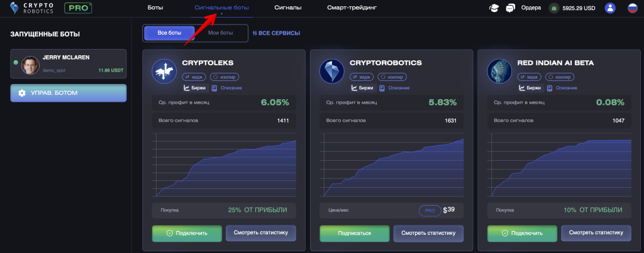The height and width of the screenshot is (253, 644).
Task: Click the 6.05% profit value
Action: click(275, 102)
